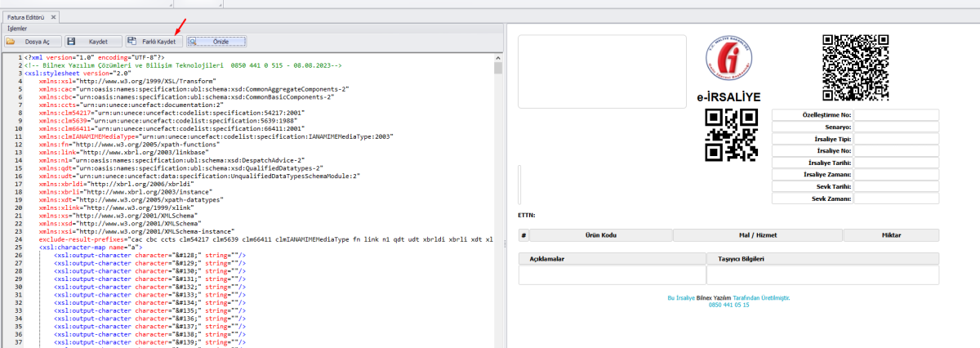
Task: Click the folder icon on Dosya Aç
Action: click(x=11, y=41)
